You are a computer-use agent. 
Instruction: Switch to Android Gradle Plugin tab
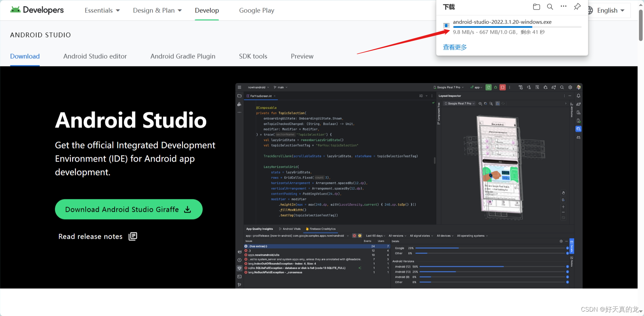point(183,56)
